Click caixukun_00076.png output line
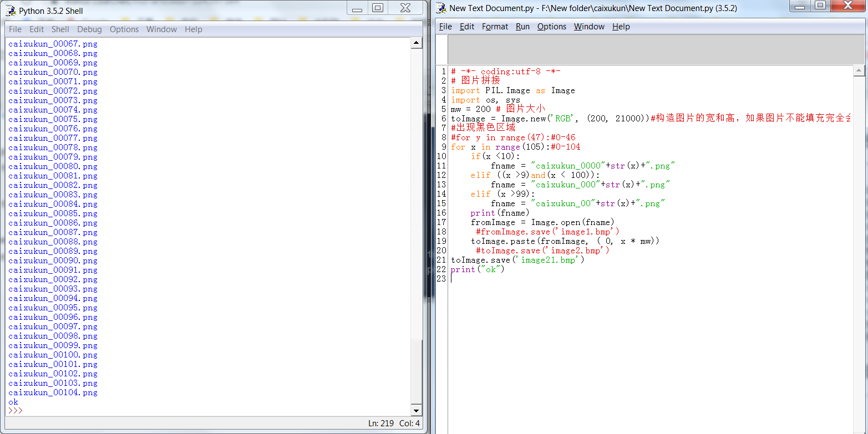Viewport: 868px width, 434px height. 53,129
